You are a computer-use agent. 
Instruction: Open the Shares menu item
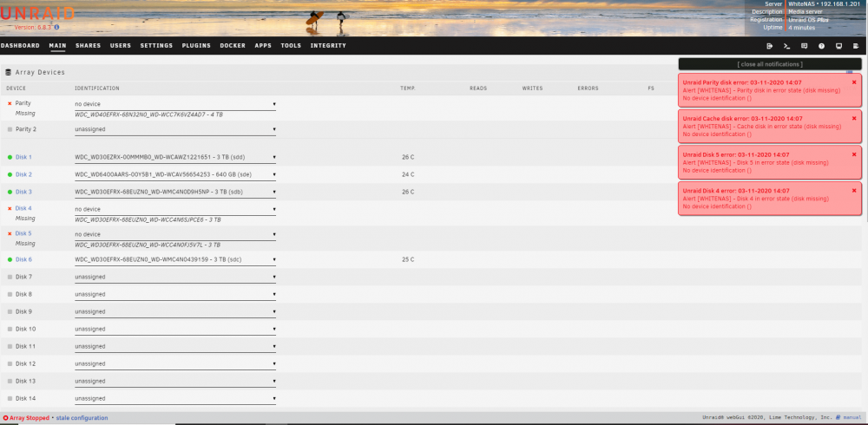tap(88, 46)
